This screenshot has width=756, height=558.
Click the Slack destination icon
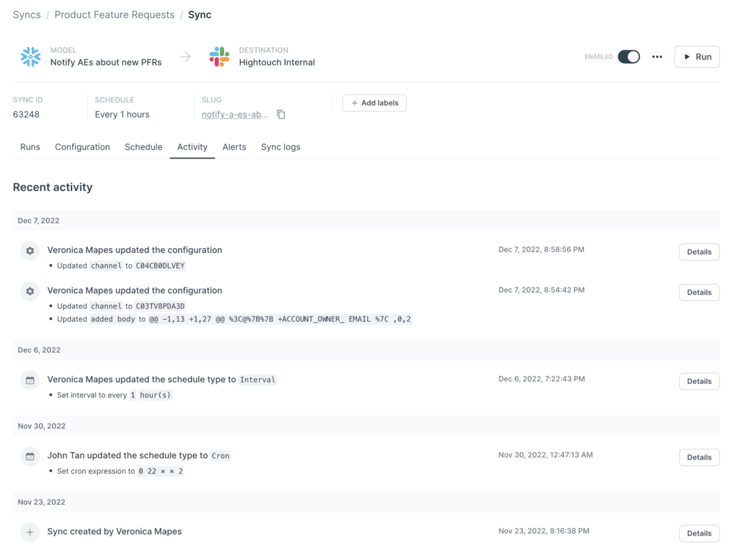click(x=219, y=57)
